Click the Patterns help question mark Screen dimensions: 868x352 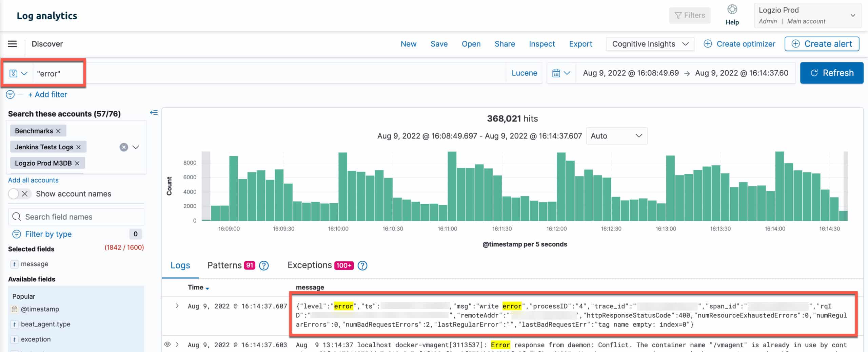click(264, 265)
